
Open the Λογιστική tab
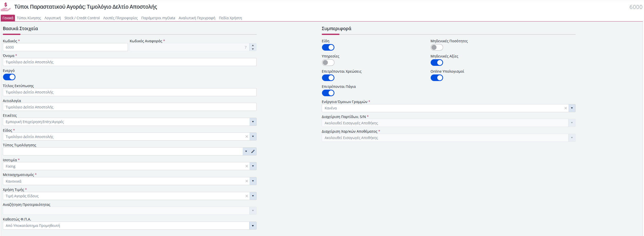pyautogui.click(x=53, y=18)
